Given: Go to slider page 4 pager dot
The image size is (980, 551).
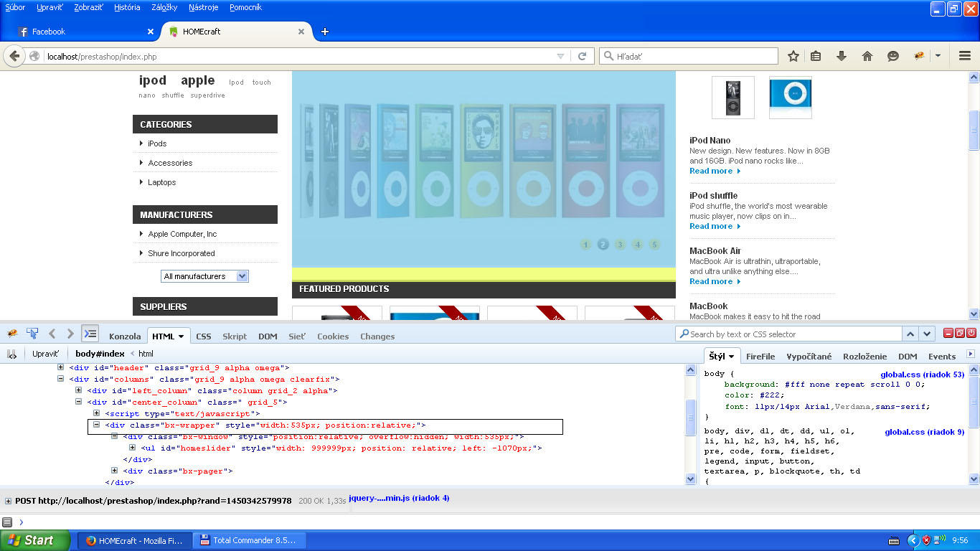Looking at the screenshot, I should 637,245.
